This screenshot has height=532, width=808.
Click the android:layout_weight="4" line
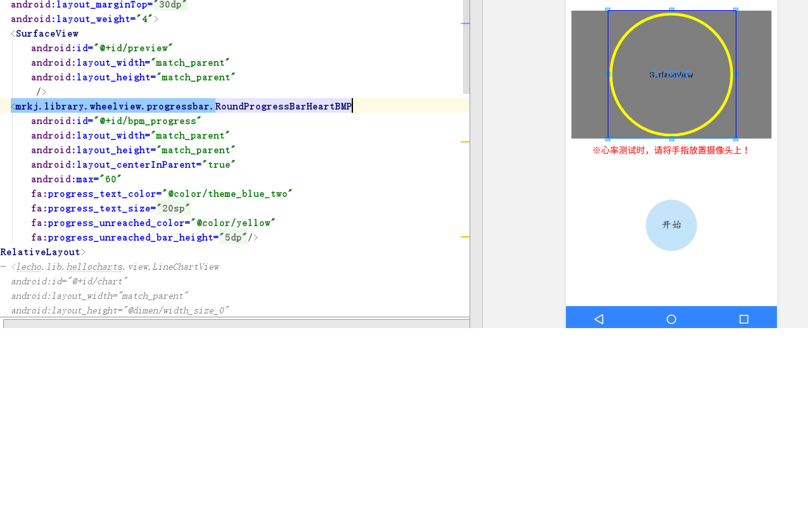tap(84, 19)
